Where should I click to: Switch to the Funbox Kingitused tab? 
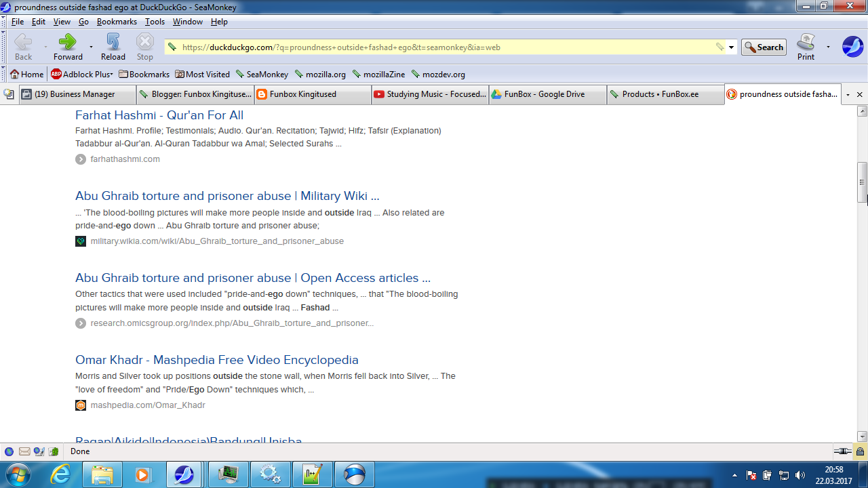point(313,95)
